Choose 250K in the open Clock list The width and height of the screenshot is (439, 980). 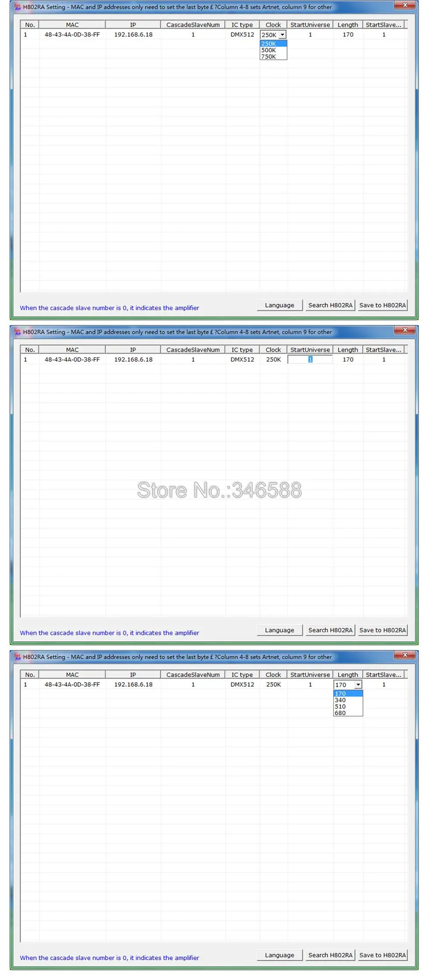tap(273, 43)
